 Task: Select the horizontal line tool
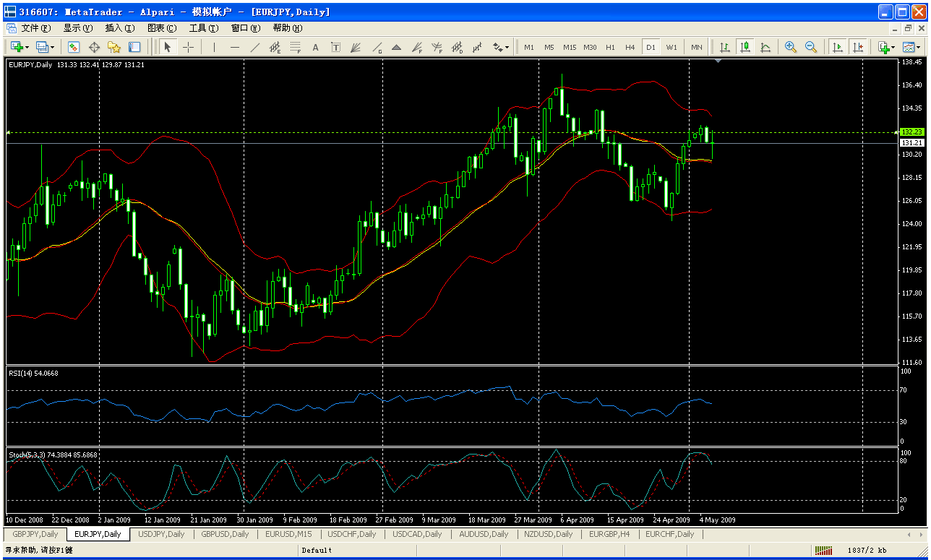pyautogui.click(x=234, y=47)
